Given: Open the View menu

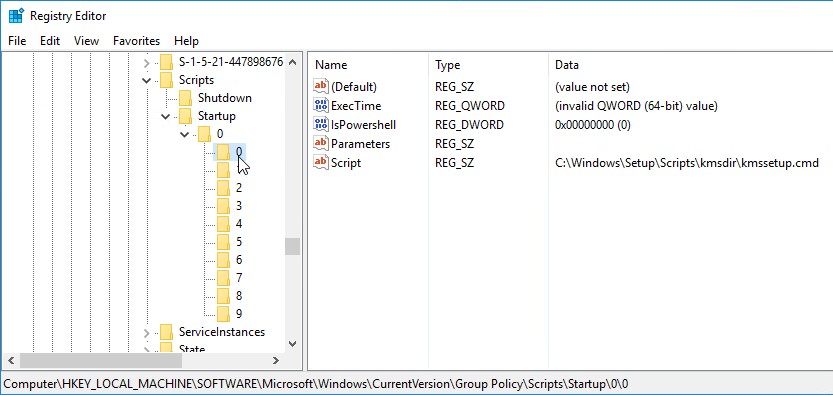Looking at the screenshot, I should [x=86, y=41].
